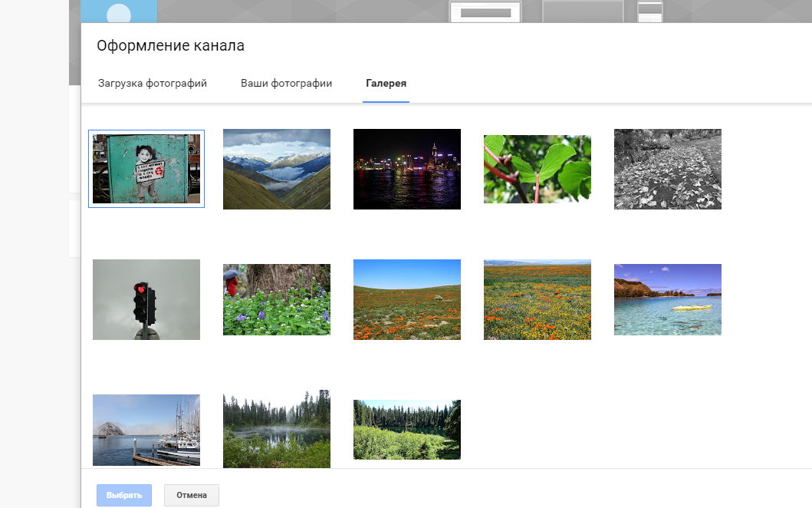Select the misty forest lake photo

pos(277,428)
